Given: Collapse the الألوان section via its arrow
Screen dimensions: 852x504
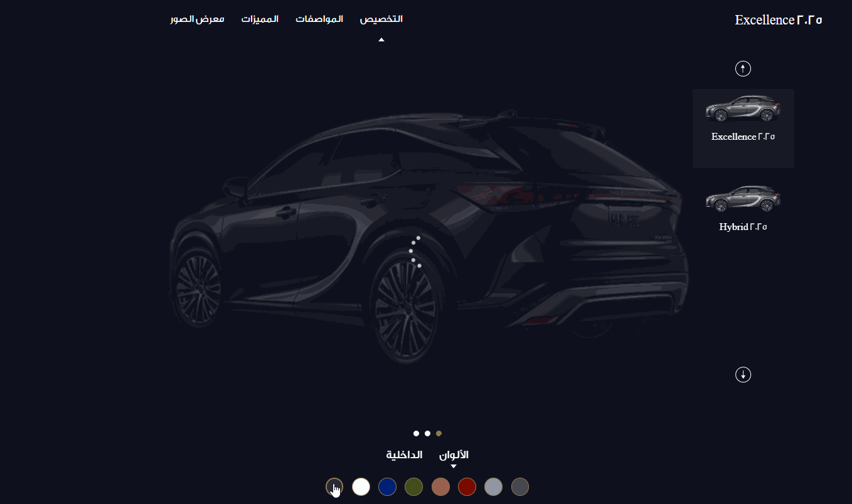Looking at the screenshot, I should pyautogui.click(x=454, y=465).
